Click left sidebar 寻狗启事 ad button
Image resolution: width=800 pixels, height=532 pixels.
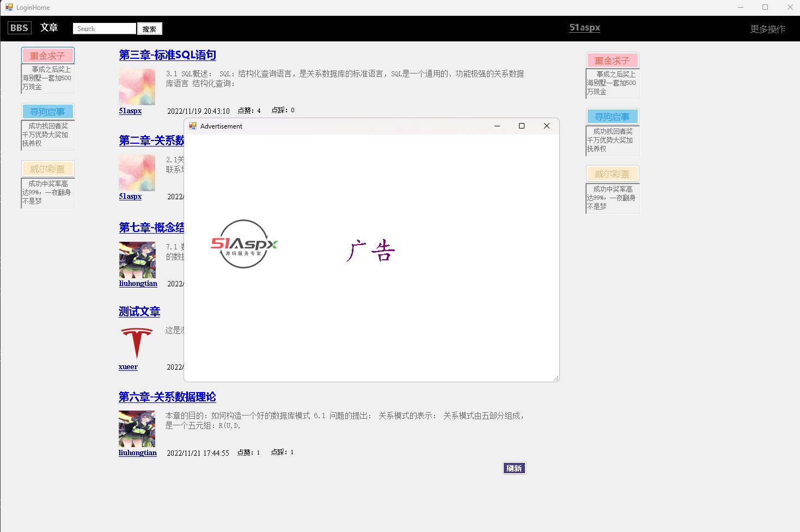[x=48, y=112]
